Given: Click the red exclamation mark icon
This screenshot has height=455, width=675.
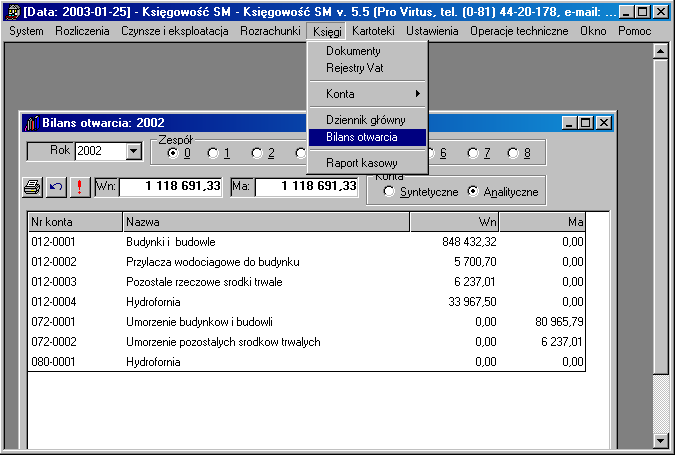Looking at the screenshot, I should (x=79, y=187).
